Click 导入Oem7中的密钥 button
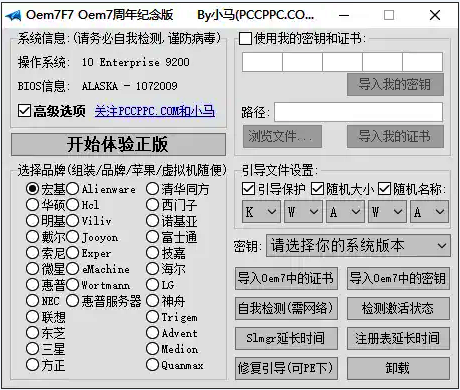 click(398, 278)
